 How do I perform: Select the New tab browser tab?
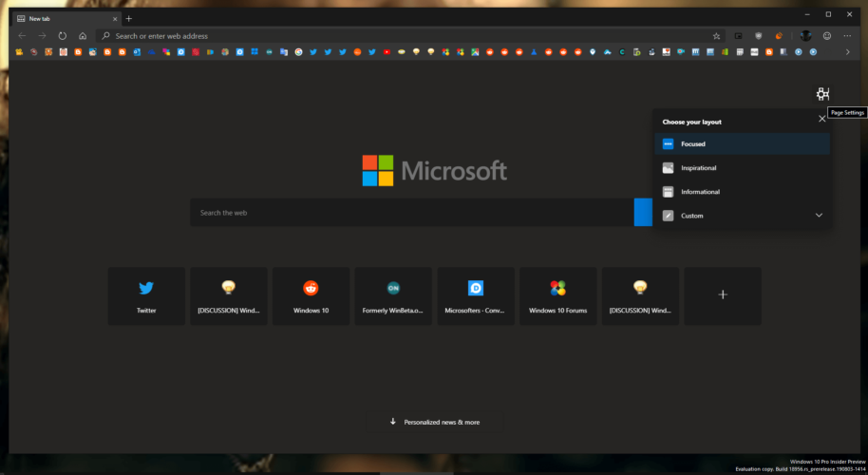[x=67, y=19]
